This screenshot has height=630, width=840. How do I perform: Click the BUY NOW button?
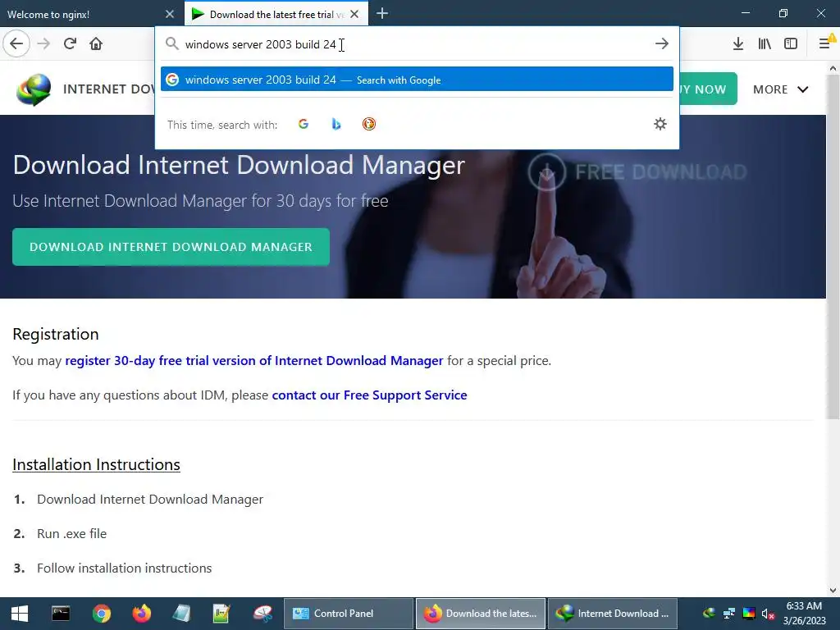(708, 89)
